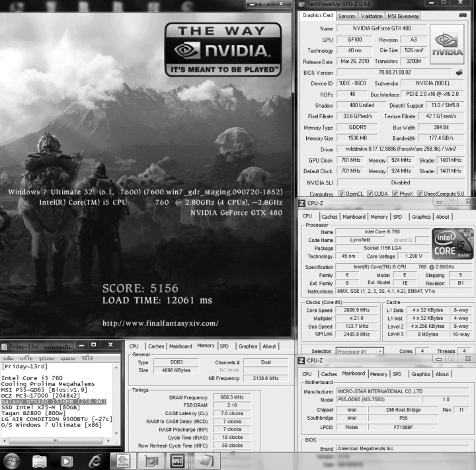Click the SCORE: 5156 text in the benchmark
The image size is (476, 470).
click(140, 288)
